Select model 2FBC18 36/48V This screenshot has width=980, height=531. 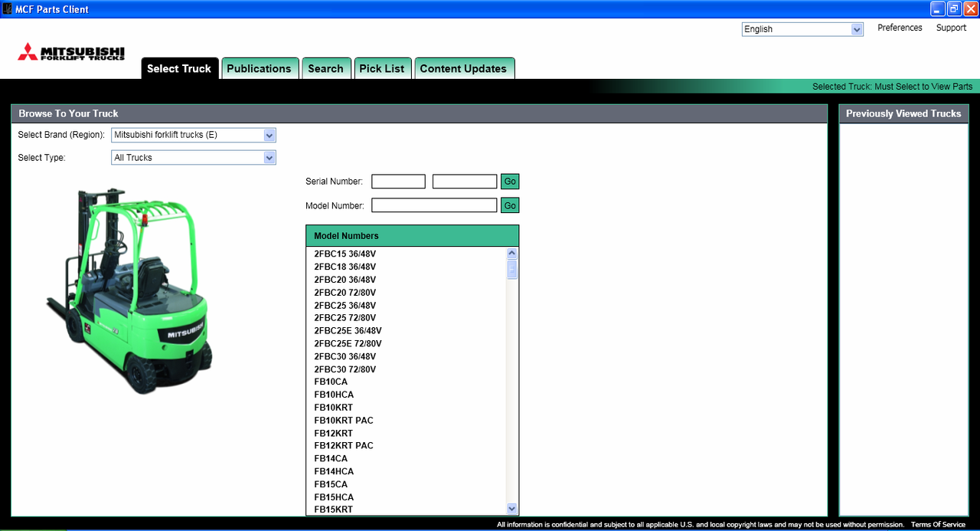point(345,267)
